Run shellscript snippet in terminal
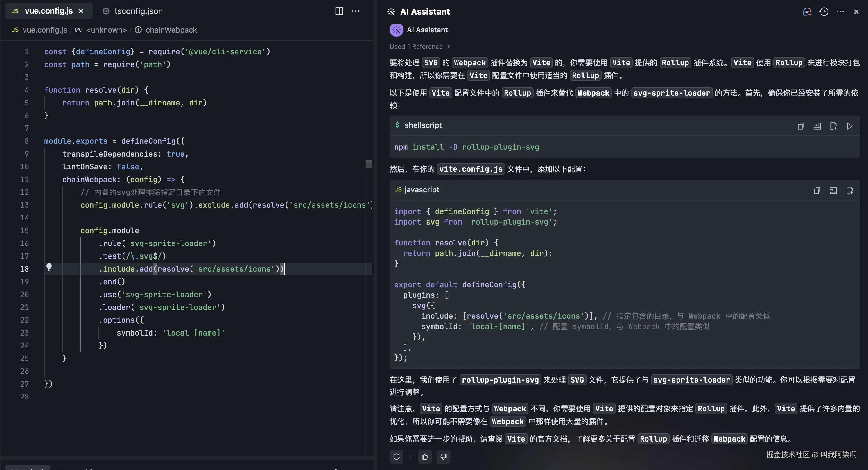The image size is (868, 470). click(849, 126)
